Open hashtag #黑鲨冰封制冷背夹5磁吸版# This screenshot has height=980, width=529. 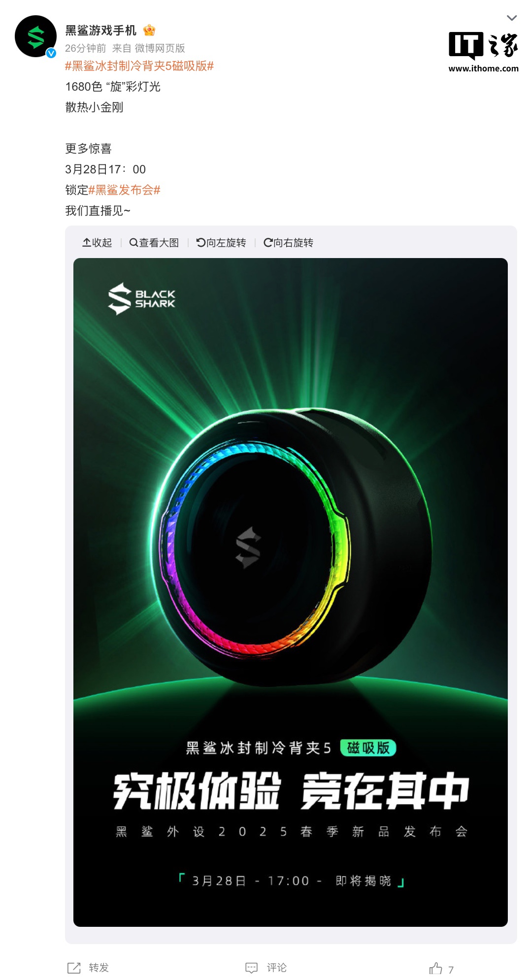point(139,66)
